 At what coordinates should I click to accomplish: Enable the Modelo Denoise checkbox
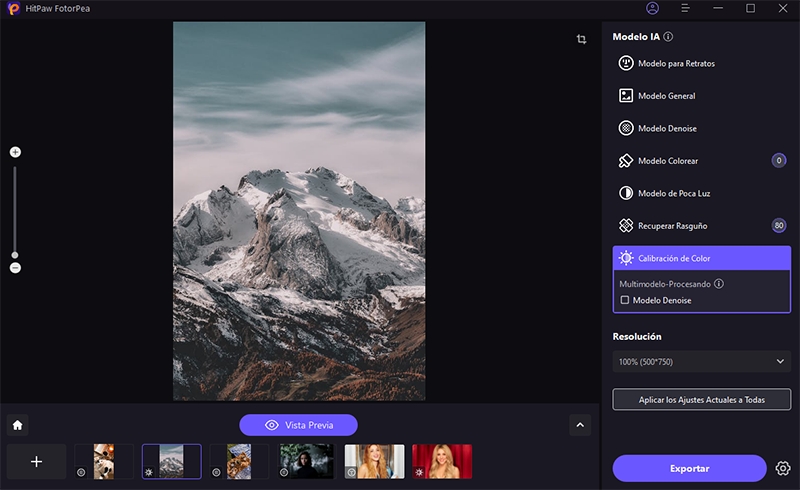[625, 300]
